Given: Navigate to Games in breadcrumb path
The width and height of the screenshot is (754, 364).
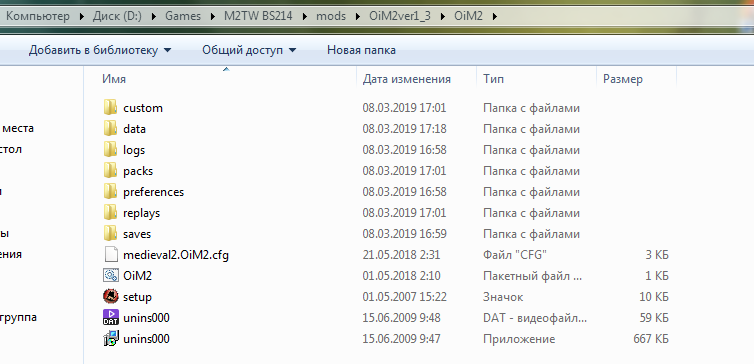Looking at the screenshot, I should click(x=183, y=16).
